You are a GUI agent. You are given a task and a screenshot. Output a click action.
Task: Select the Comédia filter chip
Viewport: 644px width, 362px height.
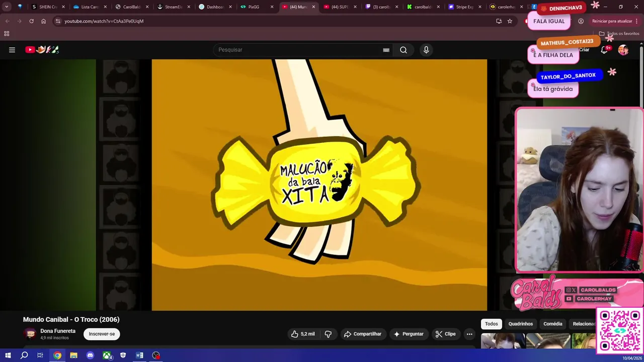(x=553, y=324)
